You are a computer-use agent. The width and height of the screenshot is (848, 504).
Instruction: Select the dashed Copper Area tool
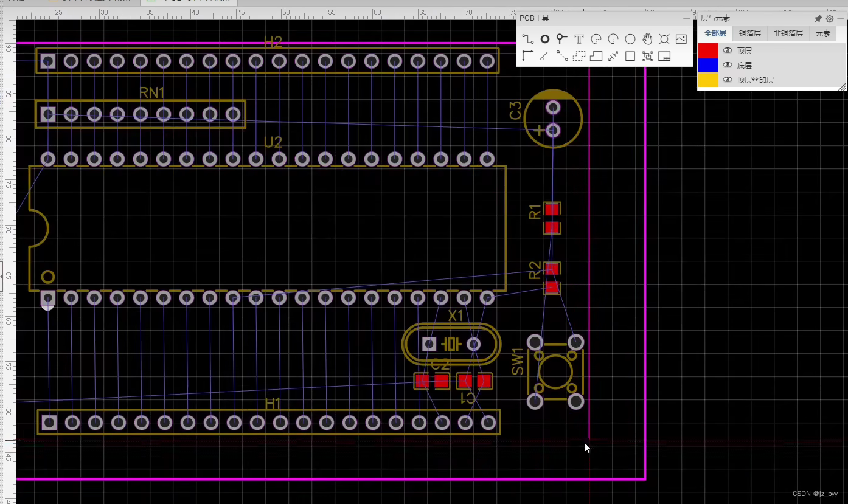[579, 56]
